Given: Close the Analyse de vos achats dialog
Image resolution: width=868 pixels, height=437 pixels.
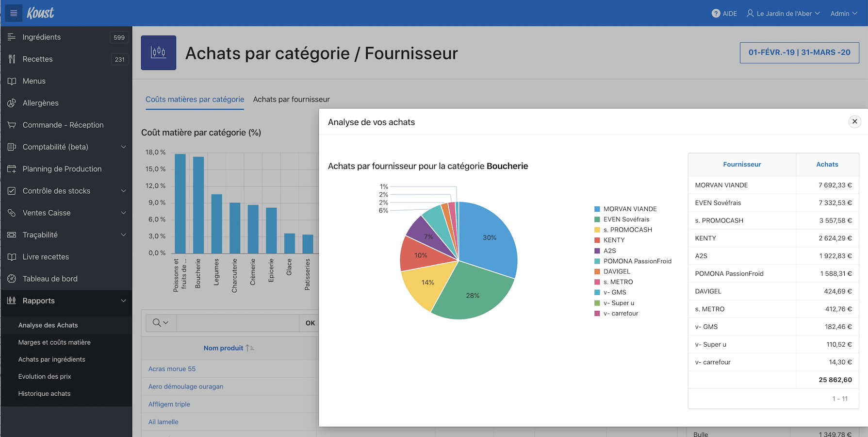Looking at the screenshot, I should (854, 121).
